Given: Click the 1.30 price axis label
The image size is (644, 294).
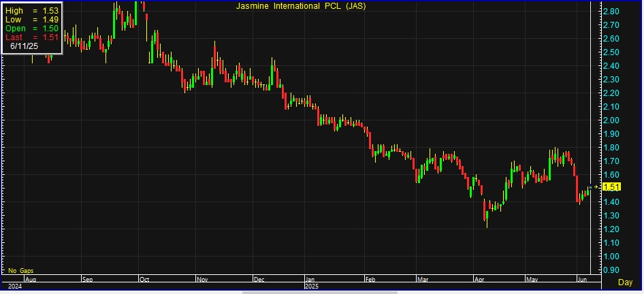Looking at the screenshot, I should coord(611,216).
